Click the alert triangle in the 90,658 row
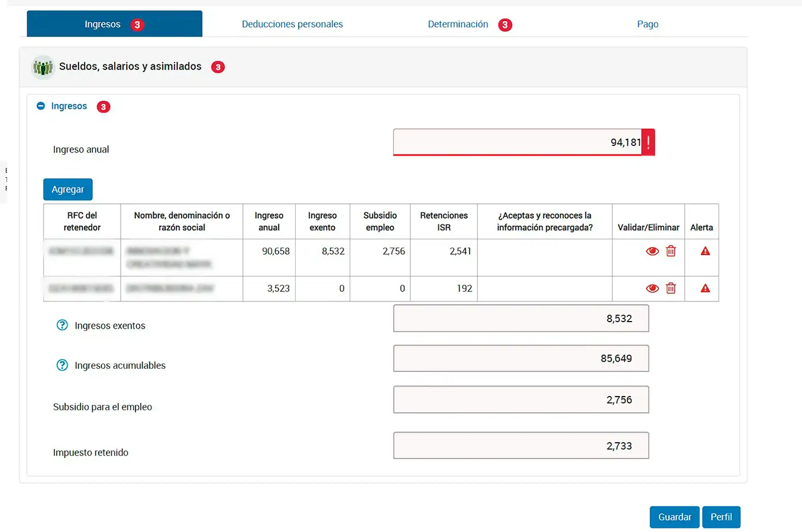802x532 pixels. coord(705,251)
